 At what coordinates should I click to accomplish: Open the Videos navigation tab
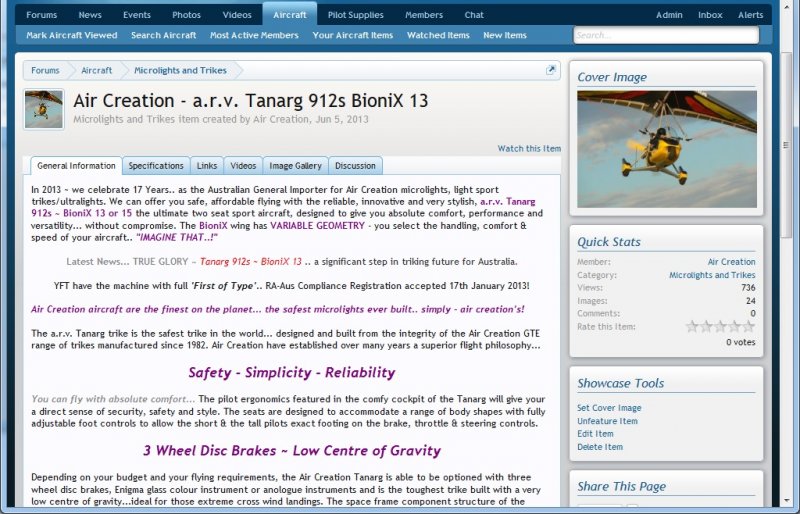[x=237, y=15]
